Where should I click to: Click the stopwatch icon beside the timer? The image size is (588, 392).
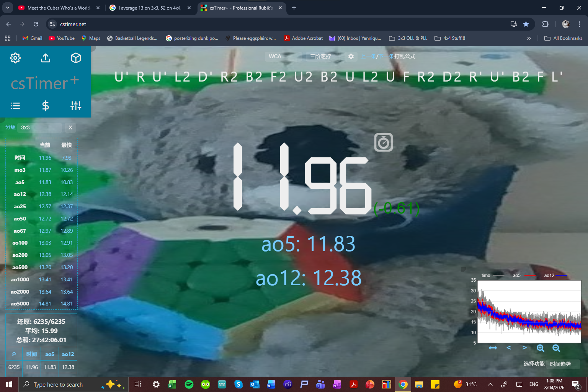tap(384, 142)
